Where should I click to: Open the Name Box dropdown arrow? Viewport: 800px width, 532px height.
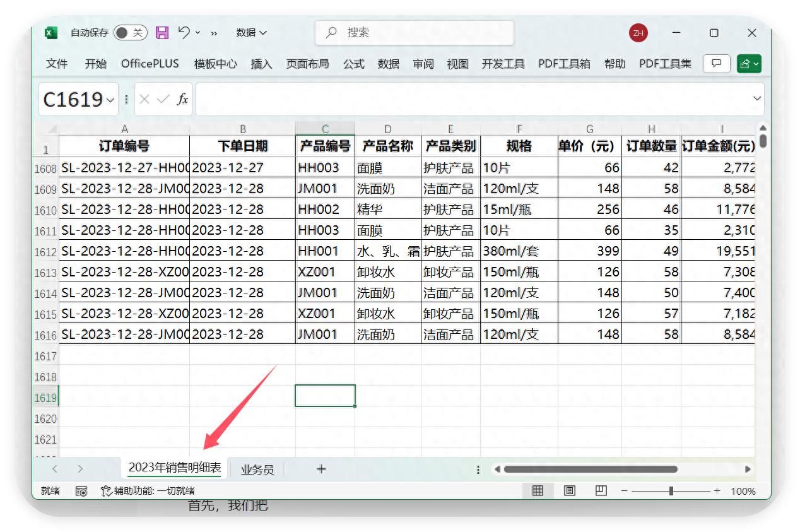coord(111,100)
